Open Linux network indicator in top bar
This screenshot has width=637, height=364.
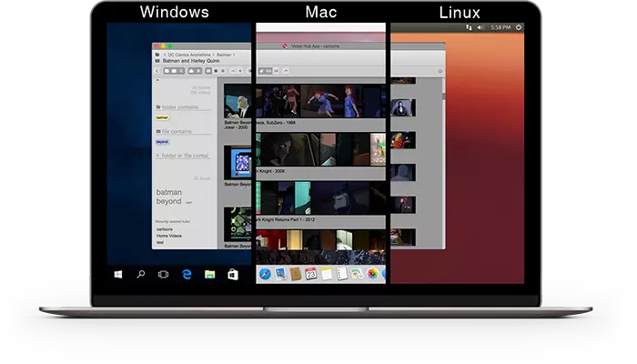click(x=469, y=27)
